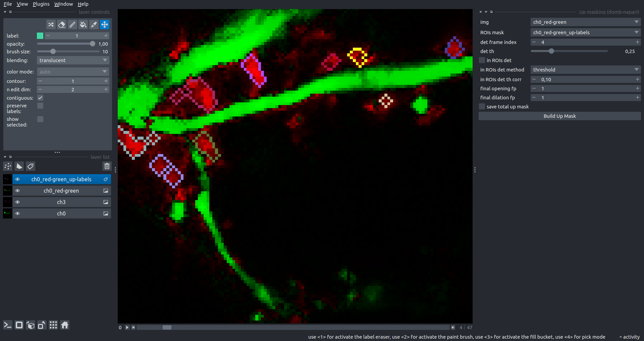Viewport: 644px width, 341px height.
Task: Enable the in ROIs det checkbox
Action: [x=482, y=60]
